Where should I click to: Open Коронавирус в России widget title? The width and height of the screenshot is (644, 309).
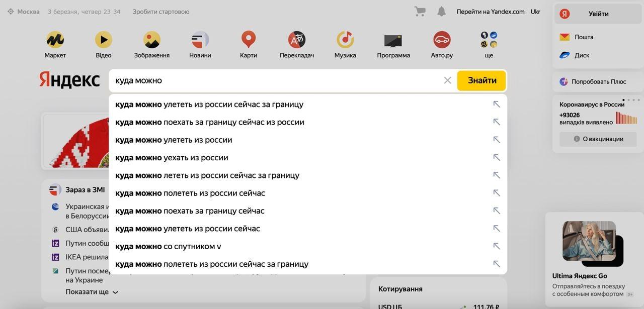point(592,105)
